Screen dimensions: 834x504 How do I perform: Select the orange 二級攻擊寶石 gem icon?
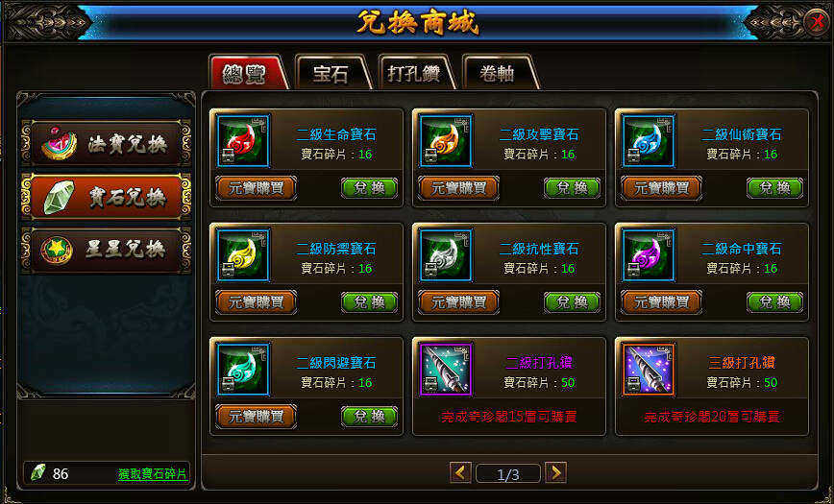[x=446, y=141]
